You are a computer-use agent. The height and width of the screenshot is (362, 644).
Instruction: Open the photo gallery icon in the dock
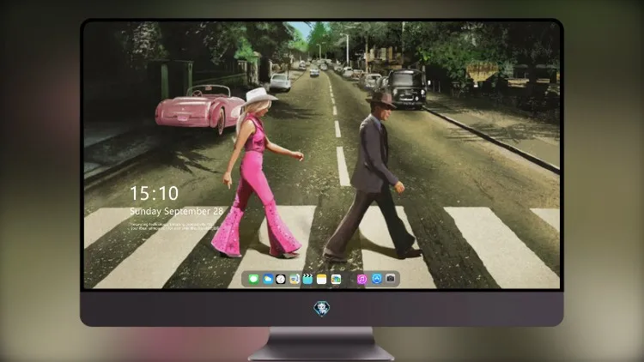tap(336, 279)
